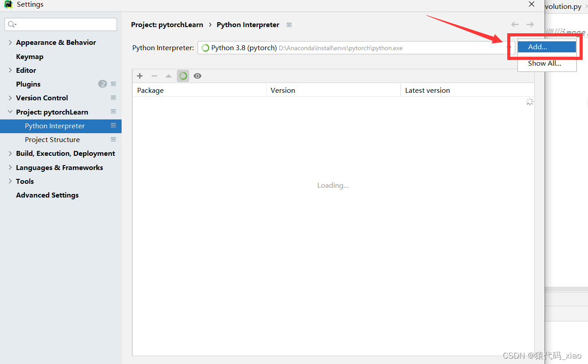Image resolution: width=588 pixels, height=364 pixels.
Task: Click the project-level icon beside breadcrumb title
Action: (289, 25)
